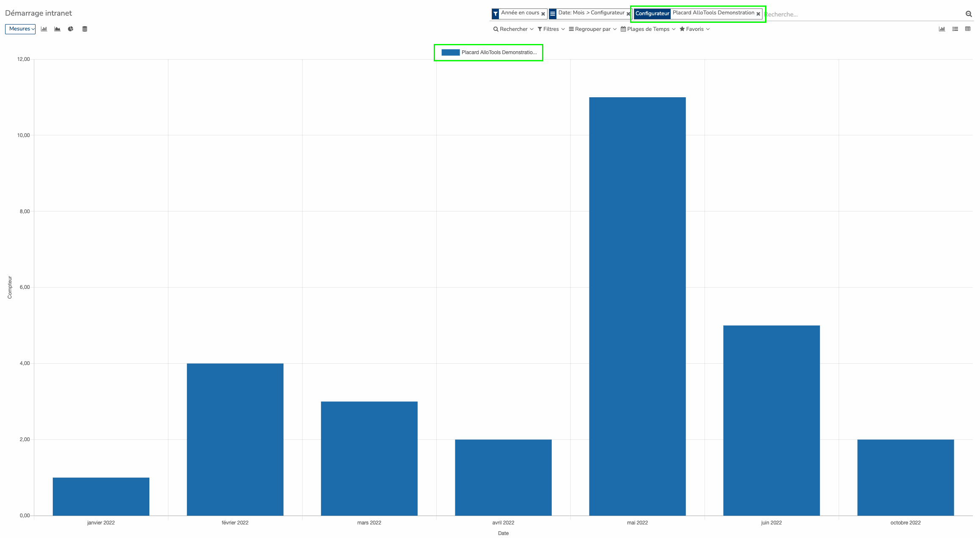Remove the Configurateur Placard AlloTools facet
Viewport: 980px width, 538px height.
[758, 14]
